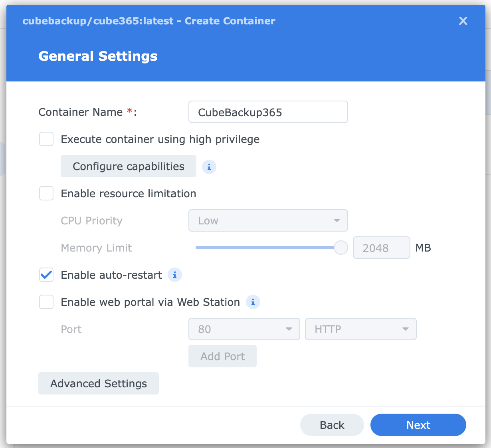Proceed with the Next button
This screenshot has height=448, width=491.
pyautogui.click(x=418, y=425)
